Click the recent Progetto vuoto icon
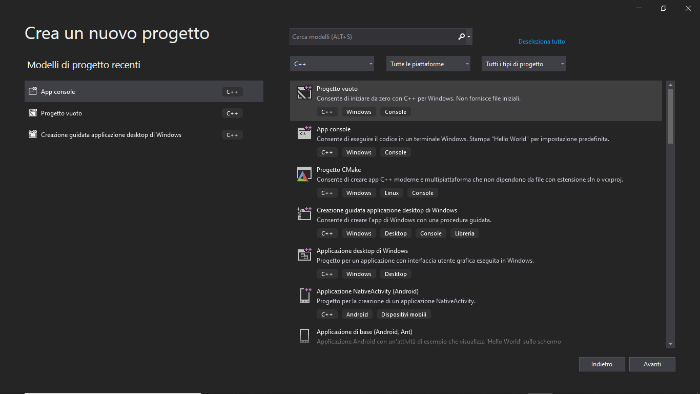The image size is (700, 394). tap(33, 113)
